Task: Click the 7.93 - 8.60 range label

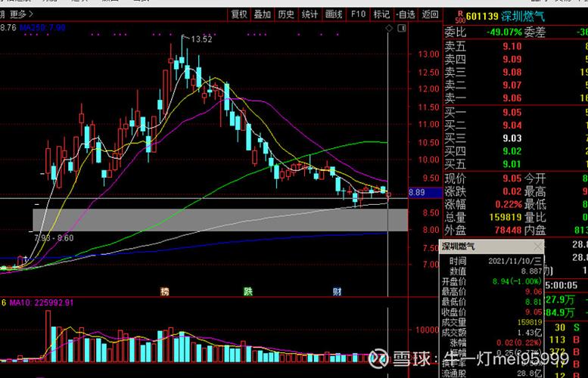Action: pos(54,238)
